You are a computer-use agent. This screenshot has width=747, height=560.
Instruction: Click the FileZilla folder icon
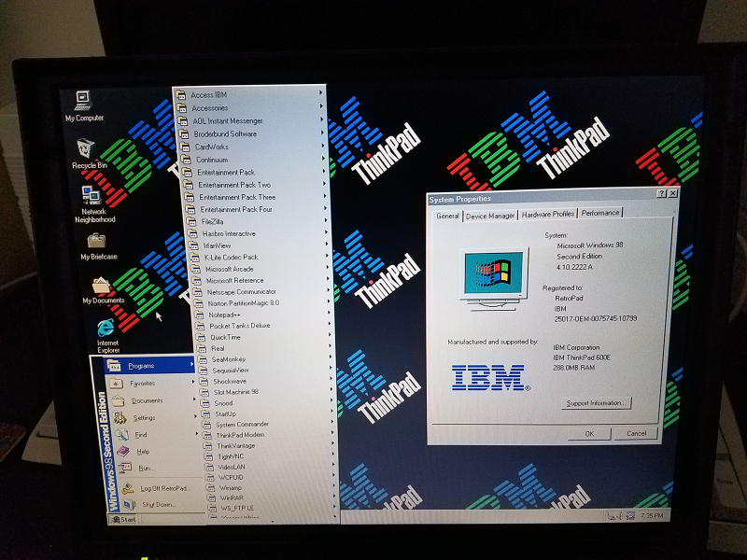pyautogui.click(x=191, y=221)
